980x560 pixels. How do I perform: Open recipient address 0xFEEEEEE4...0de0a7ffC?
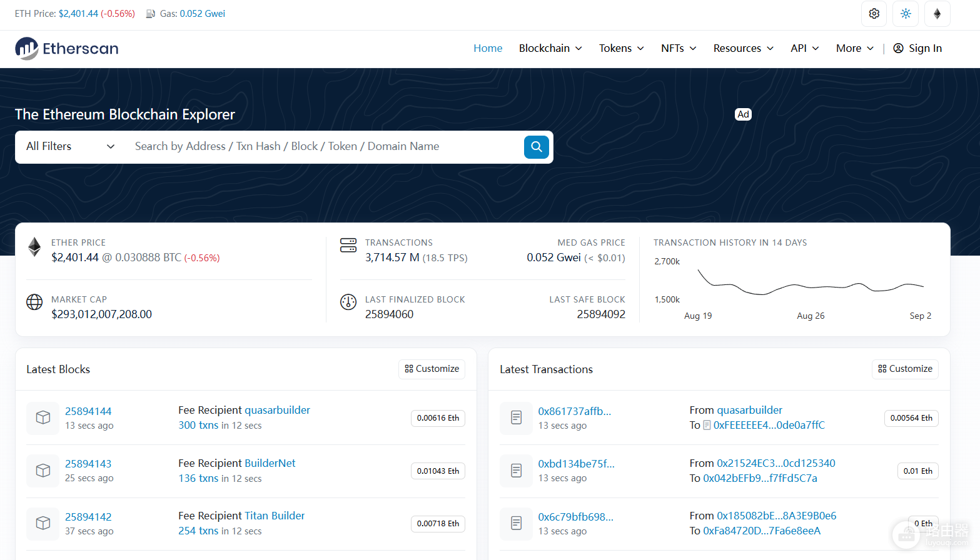[769, 425]
